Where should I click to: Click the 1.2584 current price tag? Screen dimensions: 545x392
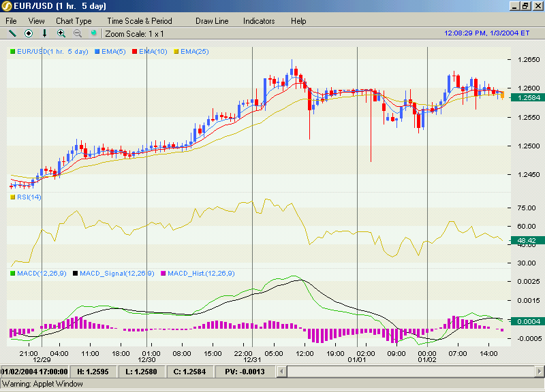(527, 97)
